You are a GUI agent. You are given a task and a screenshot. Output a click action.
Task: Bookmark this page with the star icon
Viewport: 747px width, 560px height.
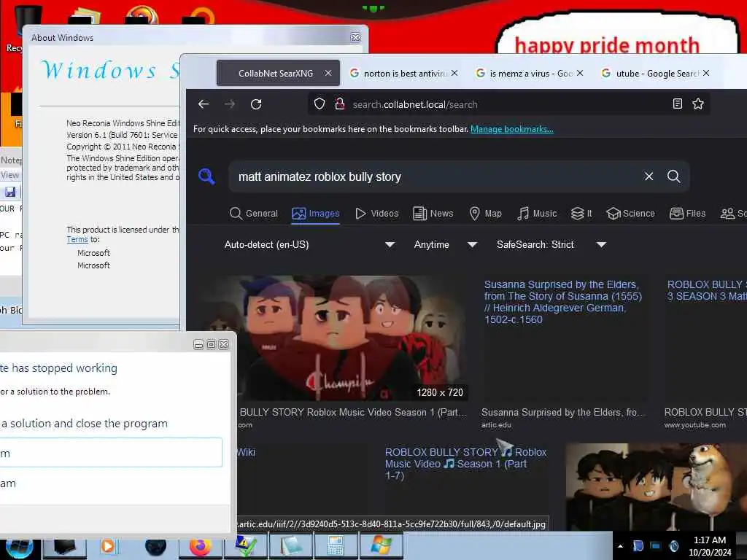(698, 104)
